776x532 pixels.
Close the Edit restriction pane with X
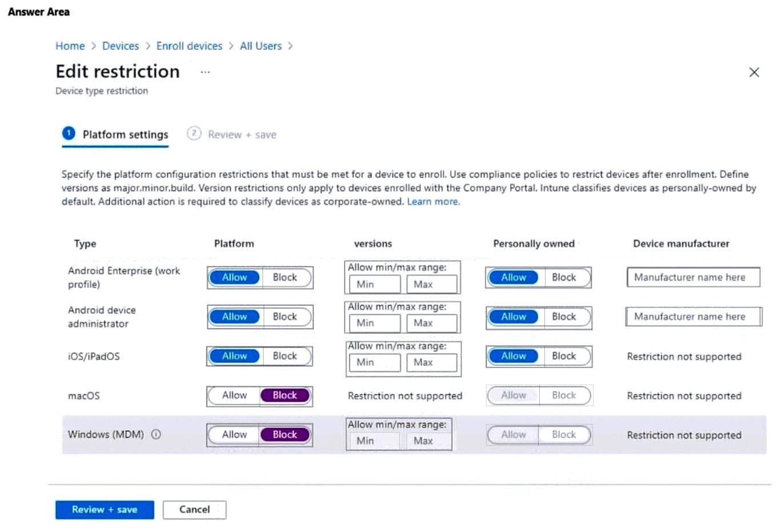click(x=754, y=72)
